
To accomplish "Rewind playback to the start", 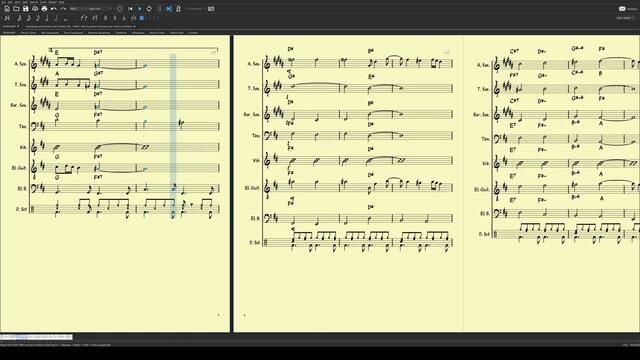I will pos(130,9).
